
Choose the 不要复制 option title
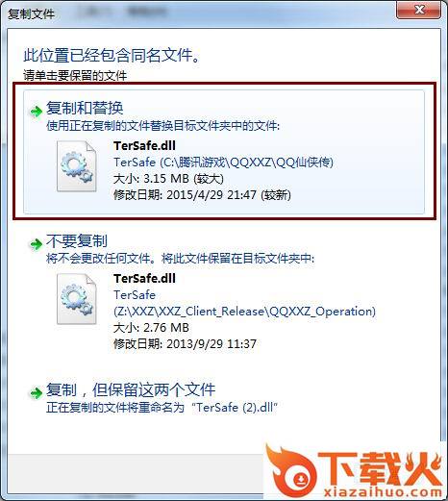pyautogui.click(x=77, y=240)
